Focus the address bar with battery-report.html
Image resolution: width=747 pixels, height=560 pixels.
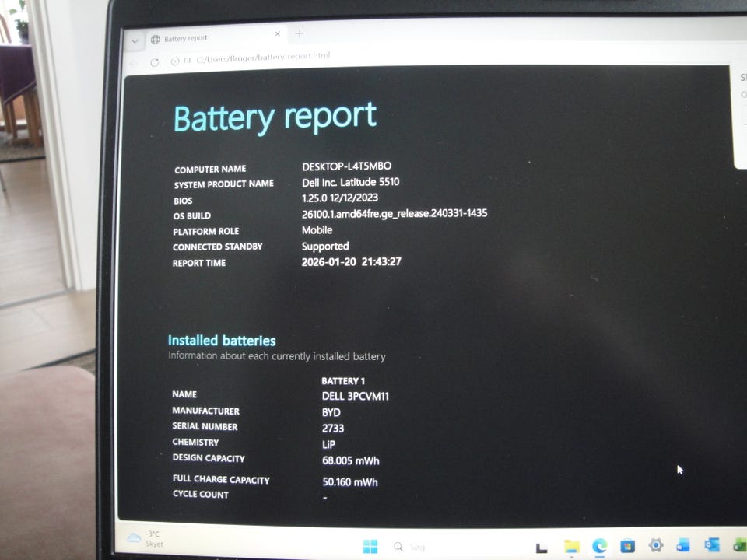pyautogui.click(x=263, y=58)
